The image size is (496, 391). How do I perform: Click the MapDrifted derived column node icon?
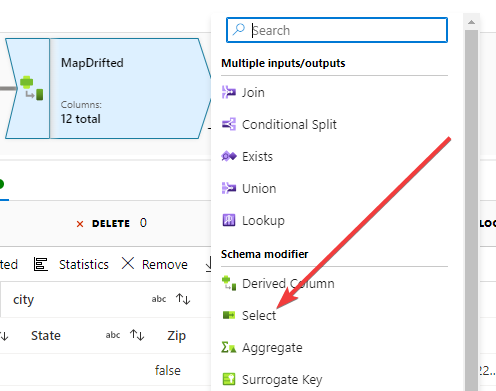(32, 89)
